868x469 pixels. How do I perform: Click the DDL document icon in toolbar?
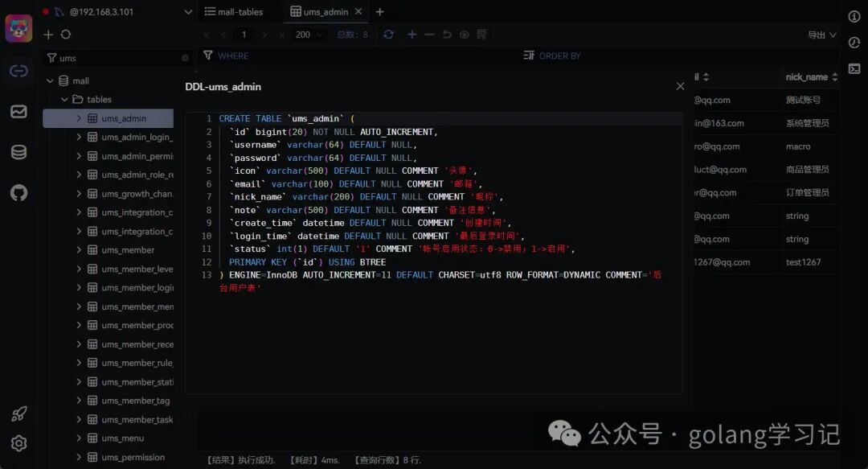[x=481, y=35]
